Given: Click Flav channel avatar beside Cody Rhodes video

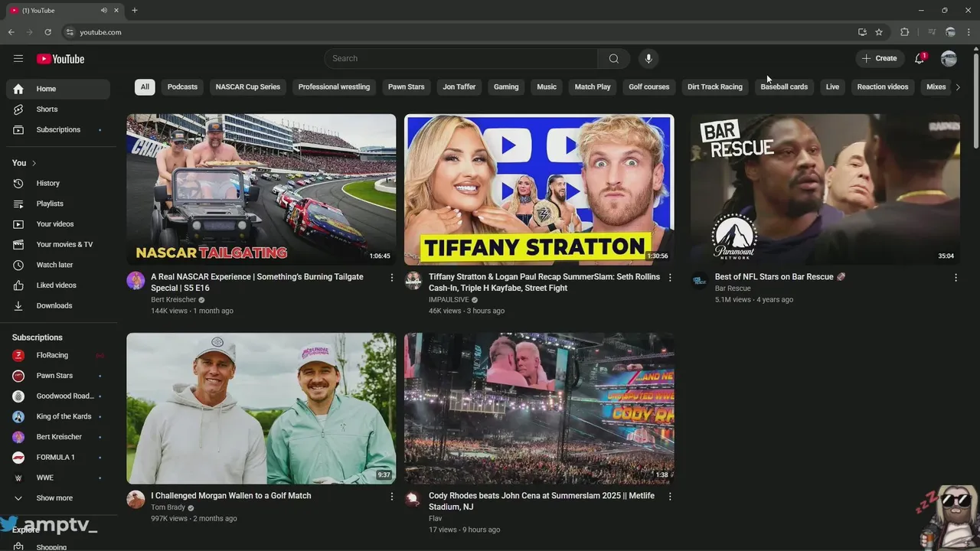Looking at the screenshot, I should click(413, 499).
